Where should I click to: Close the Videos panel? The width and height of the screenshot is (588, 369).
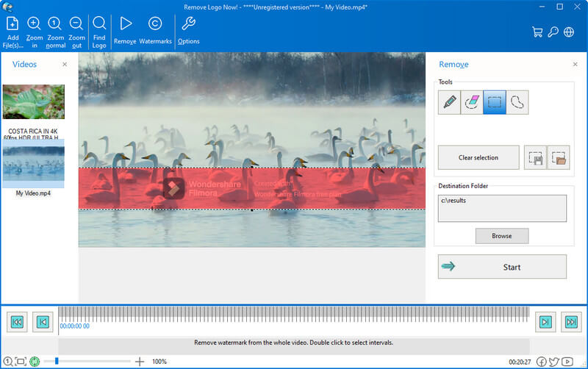point(64,65)
